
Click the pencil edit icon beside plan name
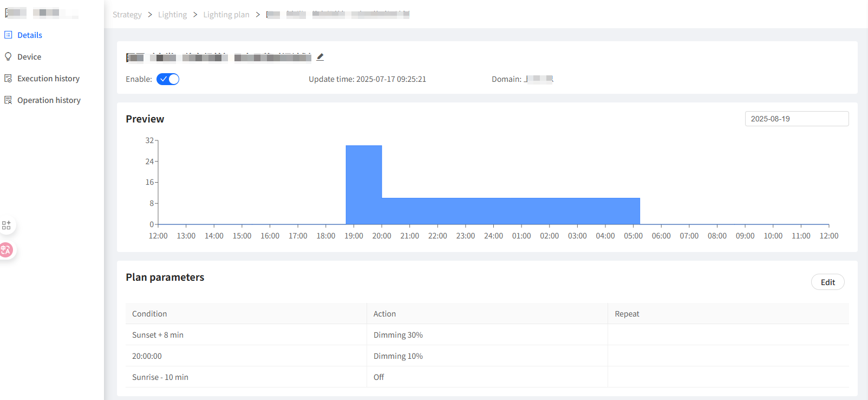point(320,57)
